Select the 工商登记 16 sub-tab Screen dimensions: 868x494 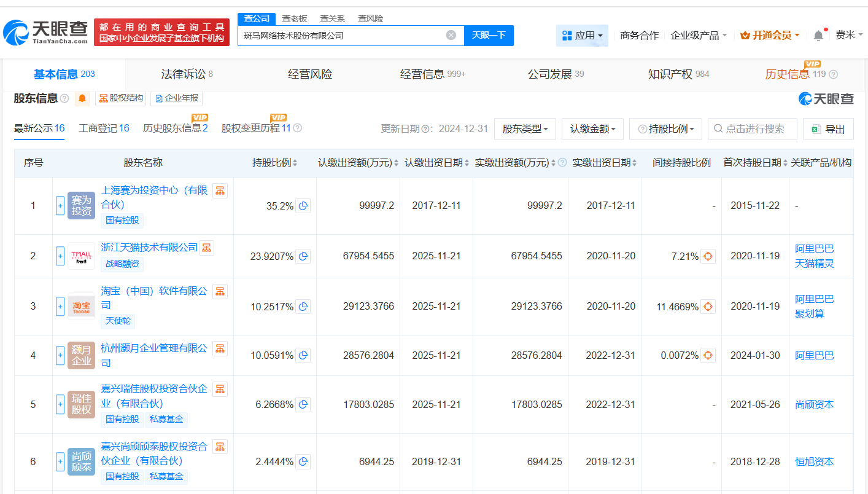104,128
